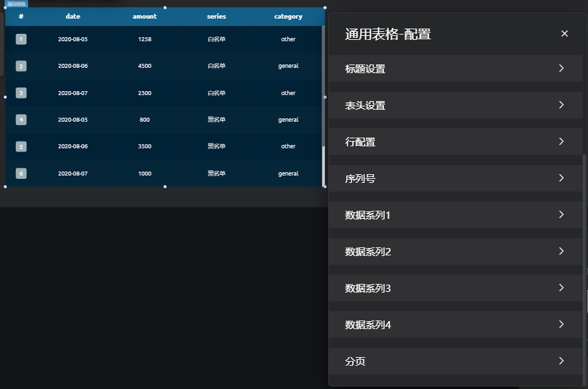This screenshot has width=588, height=389.
Task: Expand 数据系列3 settings
Action: tap(455, 288)
